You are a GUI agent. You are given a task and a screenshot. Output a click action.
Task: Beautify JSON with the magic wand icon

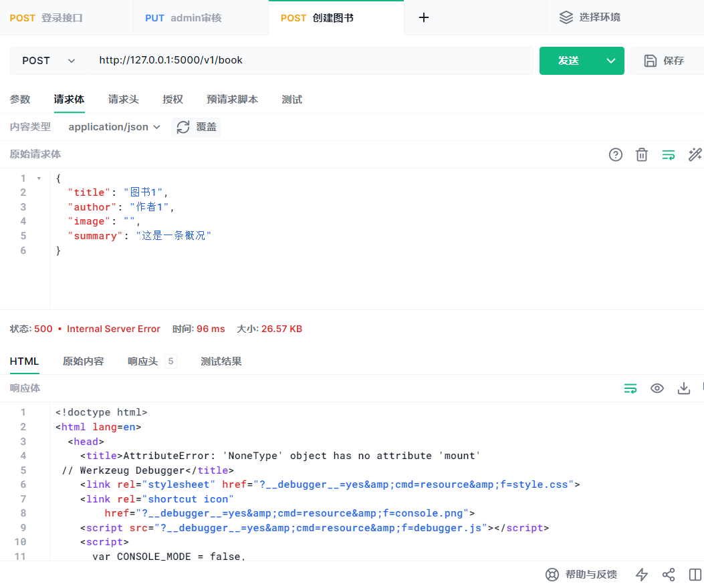click(x=695, y=154)
